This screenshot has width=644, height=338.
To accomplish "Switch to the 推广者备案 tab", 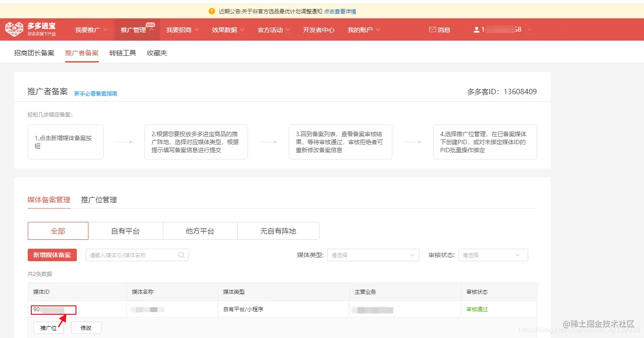I will [82, 53].
